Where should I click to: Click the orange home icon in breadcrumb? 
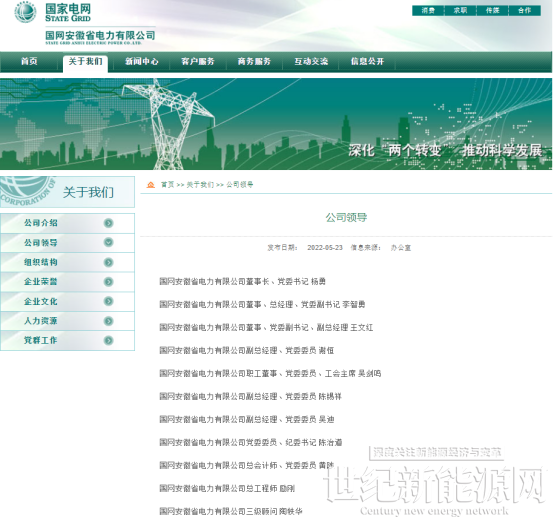click(x=151, y=185)
